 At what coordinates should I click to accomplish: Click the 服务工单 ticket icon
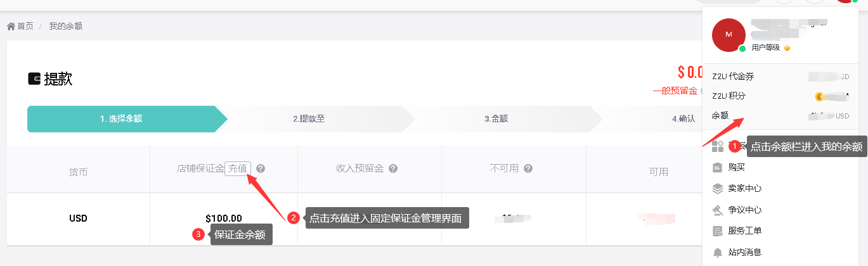tap(718, 231)
